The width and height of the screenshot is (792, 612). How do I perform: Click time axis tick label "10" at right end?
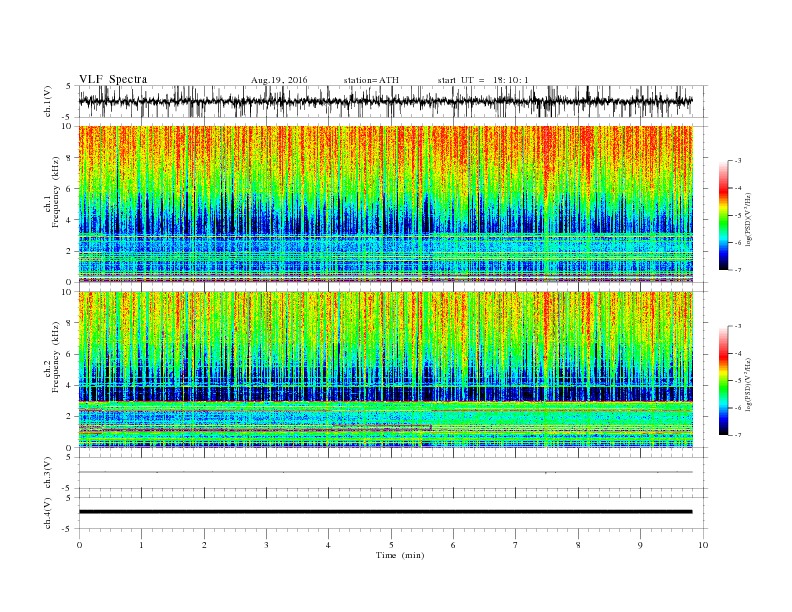703,545
